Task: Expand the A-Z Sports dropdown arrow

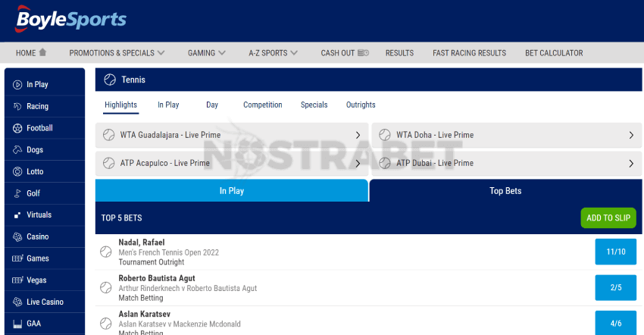Action: 294,52
